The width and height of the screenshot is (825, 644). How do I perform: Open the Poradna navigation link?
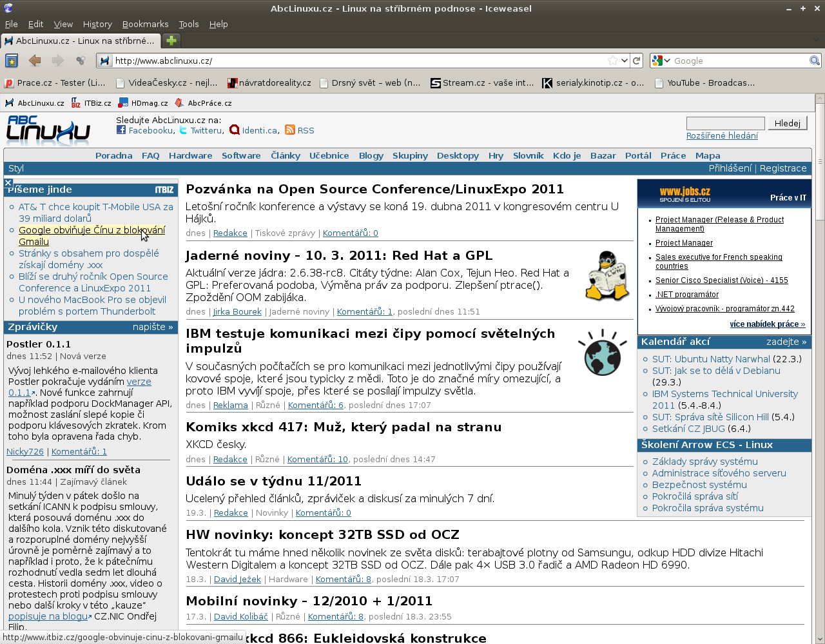[113, 155]
